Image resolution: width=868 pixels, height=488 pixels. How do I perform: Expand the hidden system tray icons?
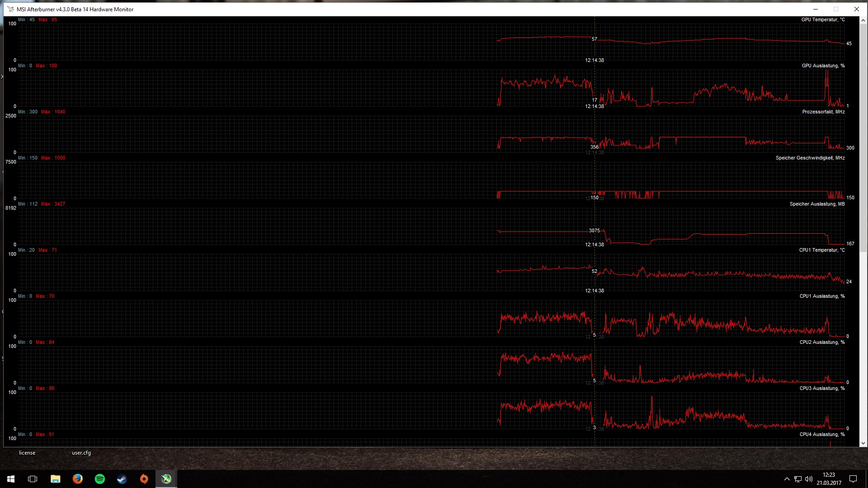787,479
